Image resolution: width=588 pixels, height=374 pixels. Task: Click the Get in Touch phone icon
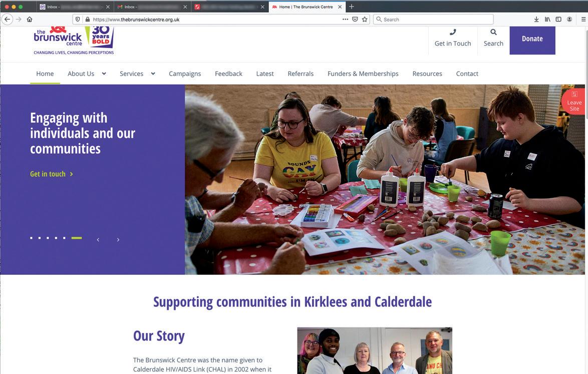pos(453,32)
